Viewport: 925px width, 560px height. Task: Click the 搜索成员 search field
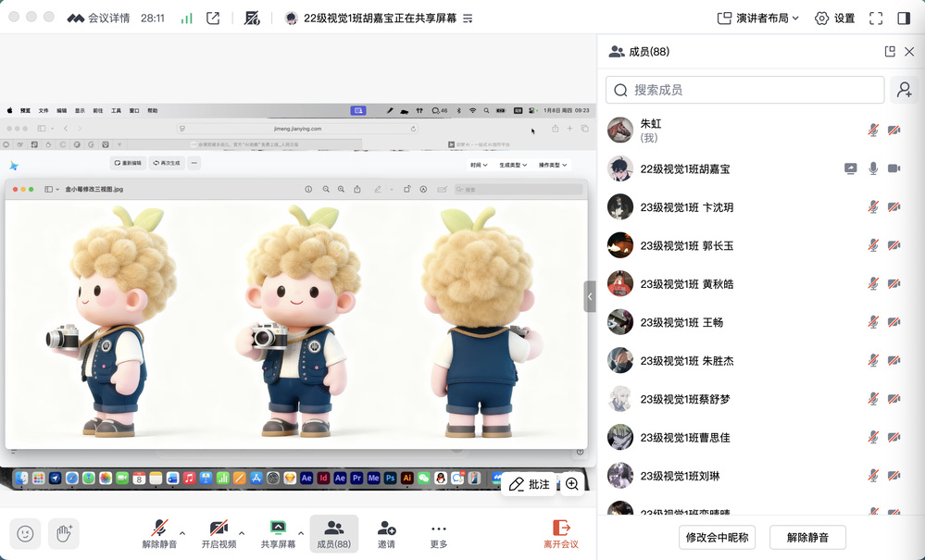(x=745, y=90)
